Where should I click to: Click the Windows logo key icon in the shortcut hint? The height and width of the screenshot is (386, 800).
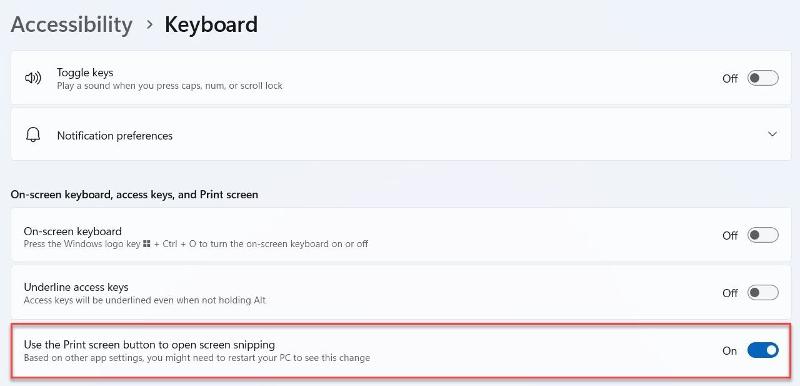point(146,244)
